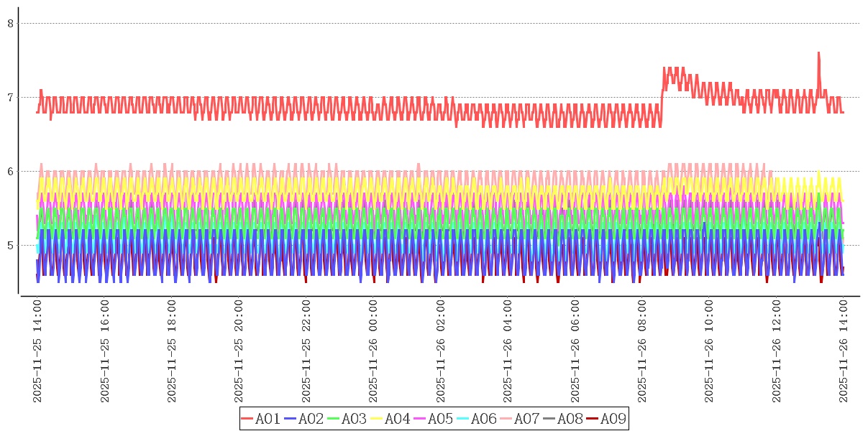
Task: Select the 2025-11-26 08:00 time tick
Action: click(642, 352)
